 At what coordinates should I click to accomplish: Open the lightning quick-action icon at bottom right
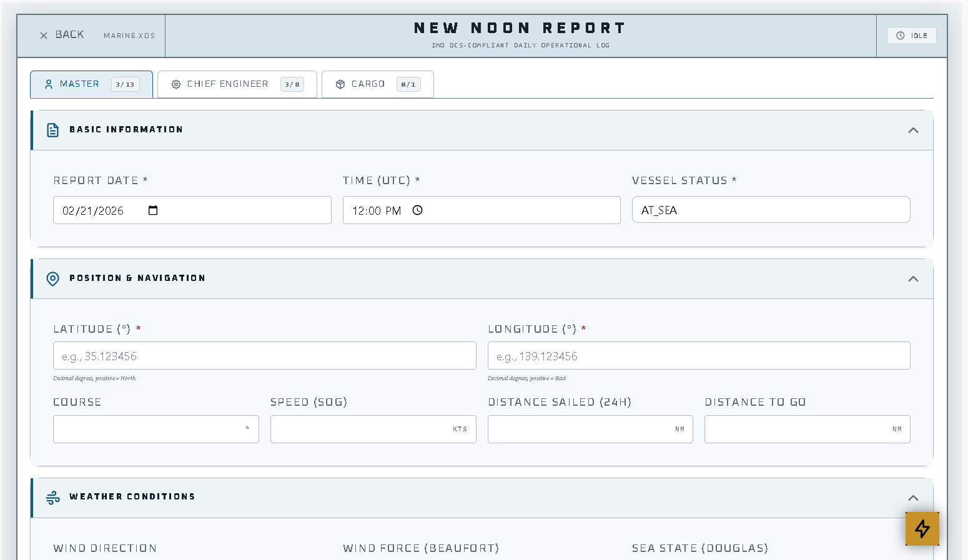[x=922, y=529]
